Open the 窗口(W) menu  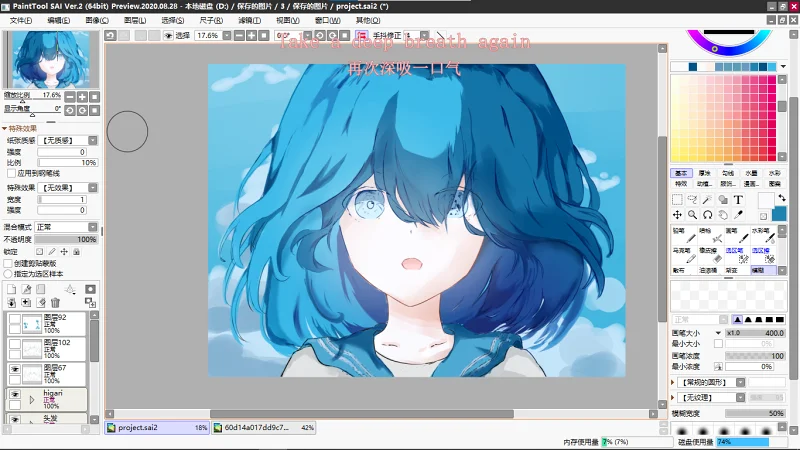328,20
